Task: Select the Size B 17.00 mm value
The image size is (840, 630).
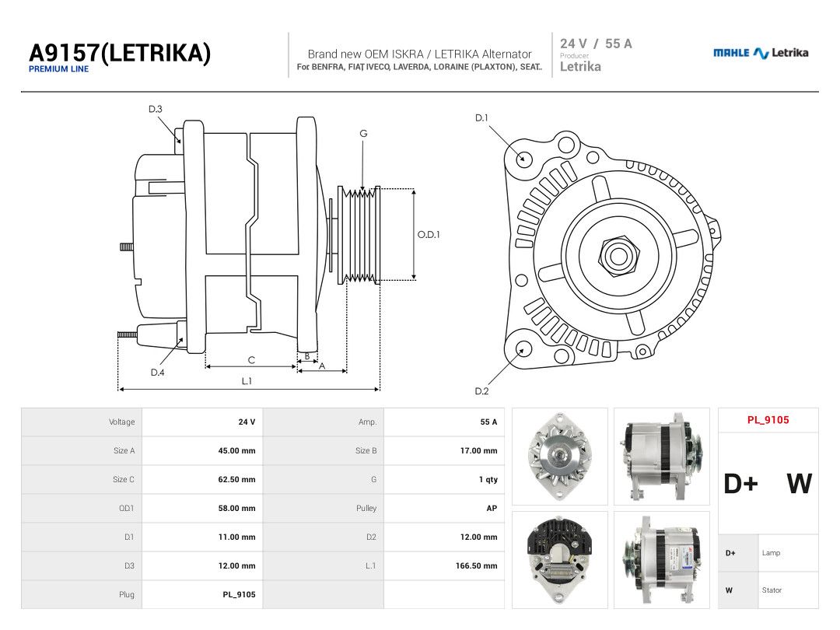Action: pyautogui.click(x=479, y=451)
